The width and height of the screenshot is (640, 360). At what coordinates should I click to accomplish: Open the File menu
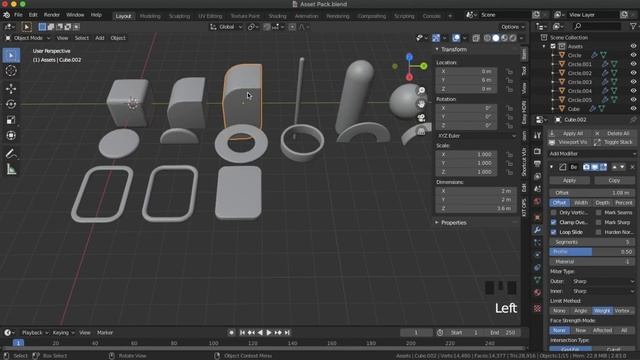coord(18,15)
